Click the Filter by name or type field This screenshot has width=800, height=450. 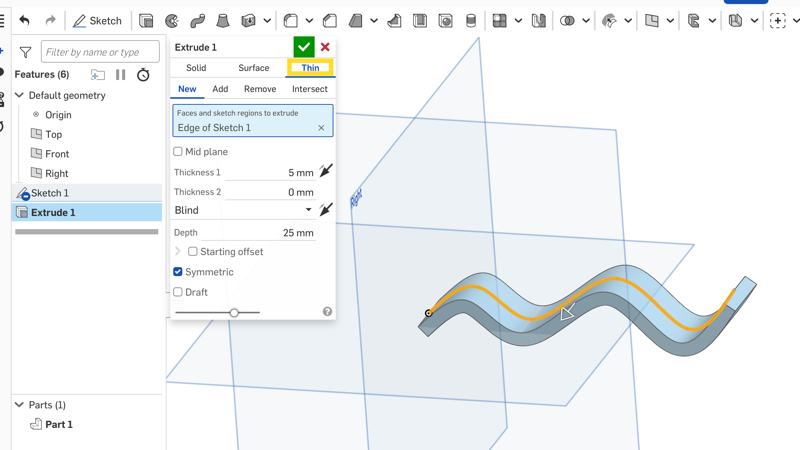[x=100, y=52]
